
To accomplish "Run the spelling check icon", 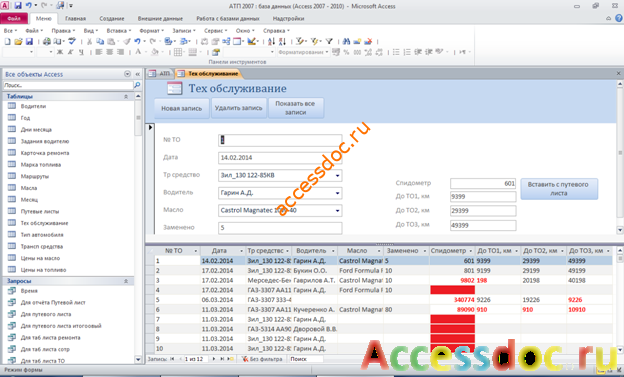I will tap(72, 41).
